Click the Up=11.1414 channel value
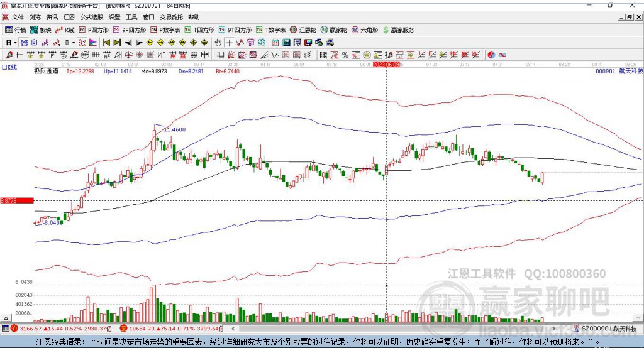Image resolution: width=644 pixels, height=348 pixels. [118, 71]
